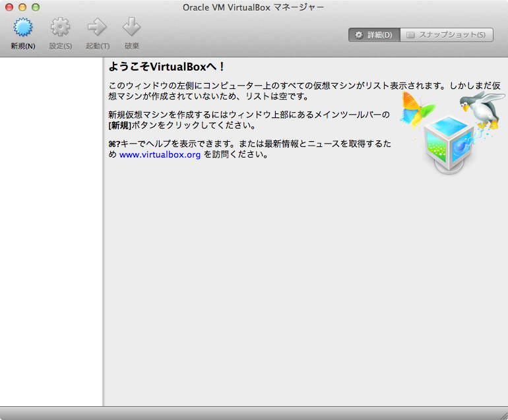
Task: Click the 破棄 discard down-arrow icon
Action: point(131,27)
